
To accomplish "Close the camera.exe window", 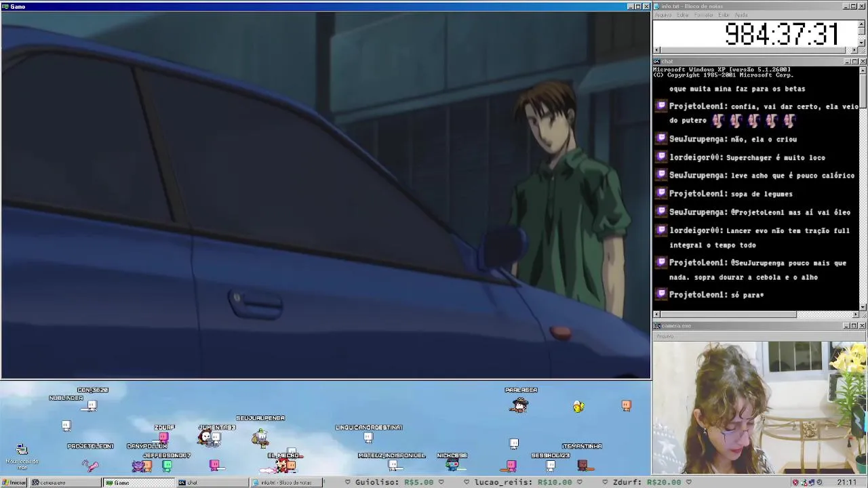I will [863, 326].
